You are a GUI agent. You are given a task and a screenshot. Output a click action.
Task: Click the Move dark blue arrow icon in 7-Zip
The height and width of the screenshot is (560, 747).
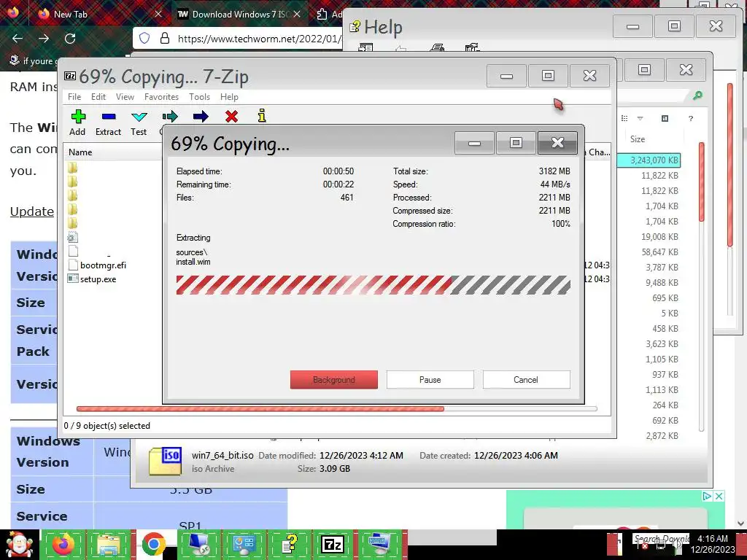coord(201,117)
